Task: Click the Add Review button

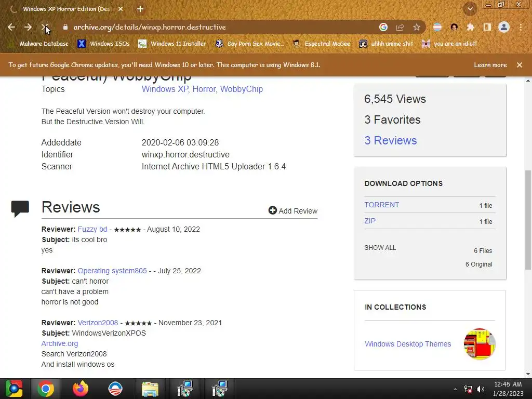Action: (x=293, y=211)
